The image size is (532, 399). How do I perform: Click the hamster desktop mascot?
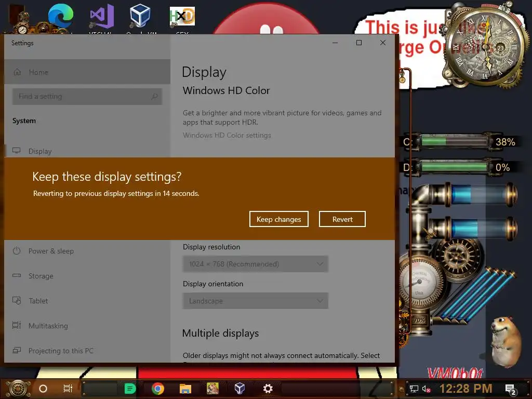pyautogui.click(x=506, y=343)
